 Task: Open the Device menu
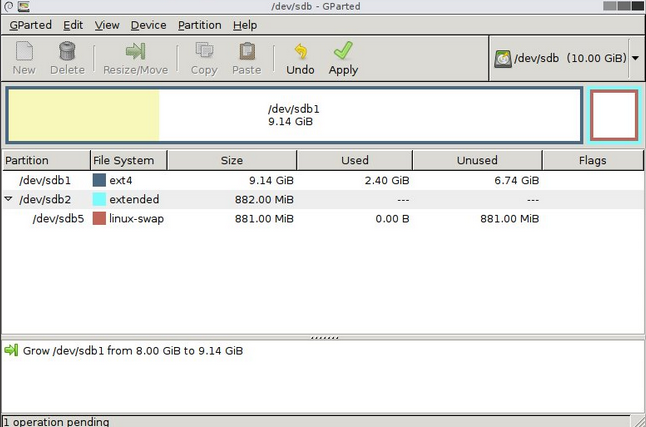click(x=148, y=25)
